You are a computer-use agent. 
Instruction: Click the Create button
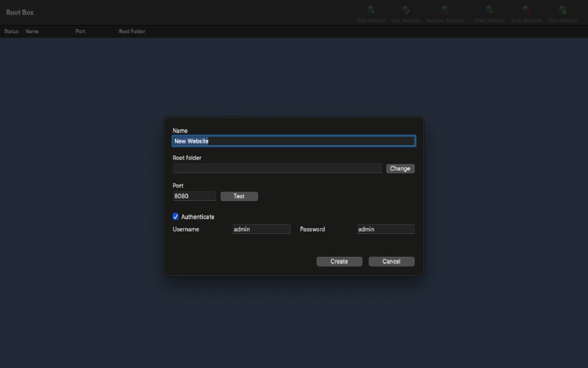click(x=339, y=261)
